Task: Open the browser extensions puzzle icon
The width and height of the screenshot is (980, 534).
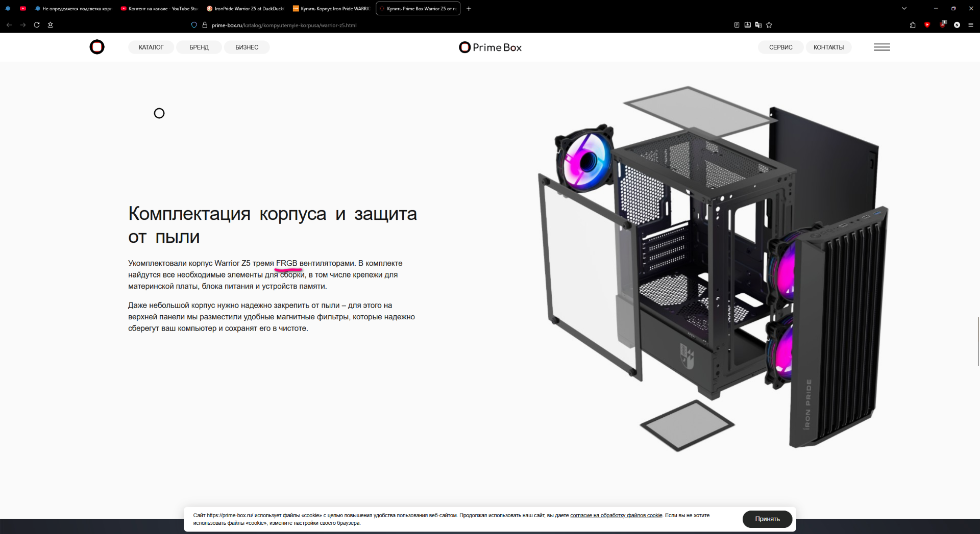Action: [913, 24]
